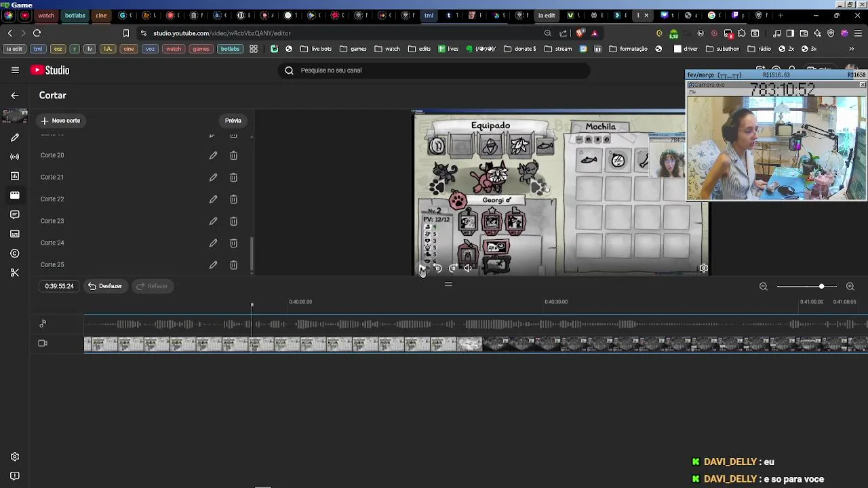Open the Editor film icon in sidebar
Screen dimensions: 868x488
pos(15,195)
